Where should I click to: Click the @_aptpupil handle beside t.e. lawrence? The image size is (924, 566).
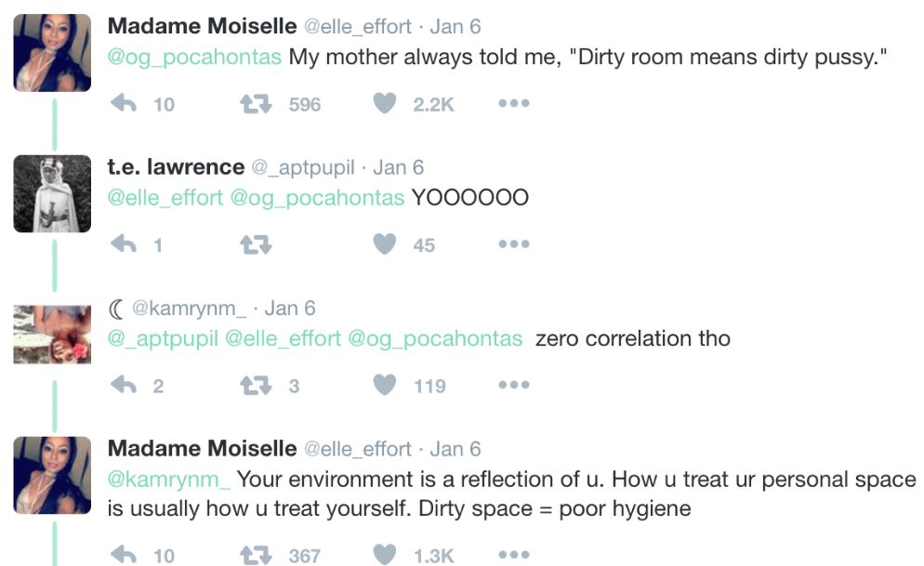point(303,168)
